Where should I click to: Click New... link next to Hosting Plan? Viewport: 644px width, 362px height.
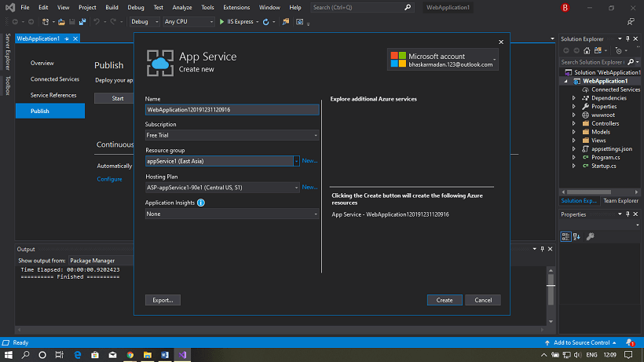309,187
